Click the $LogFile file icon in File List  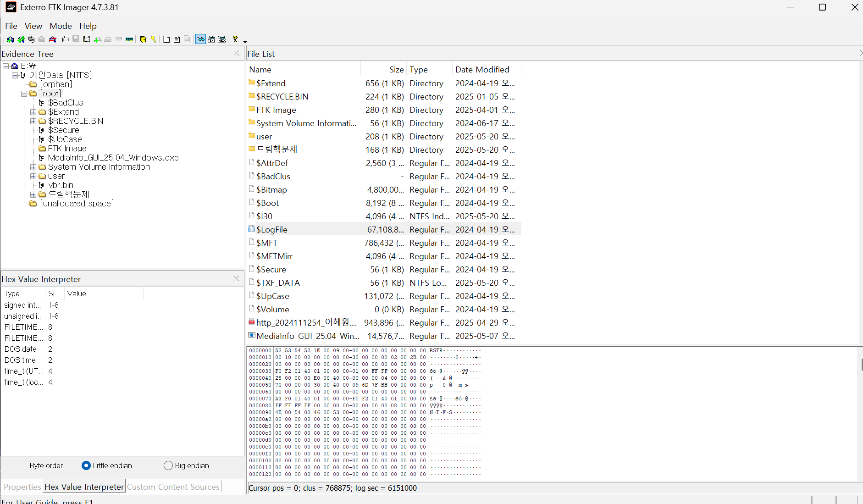click(251, 228)
